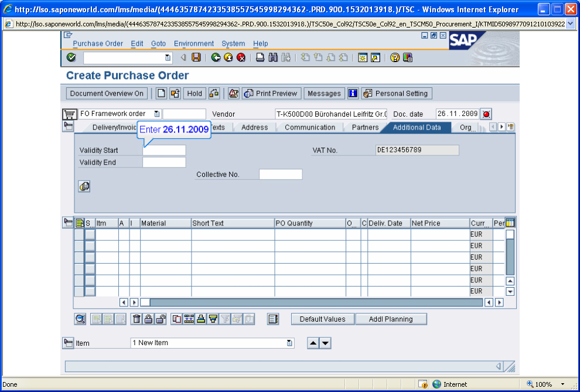Click the Hold button

[x=195, y=93]
